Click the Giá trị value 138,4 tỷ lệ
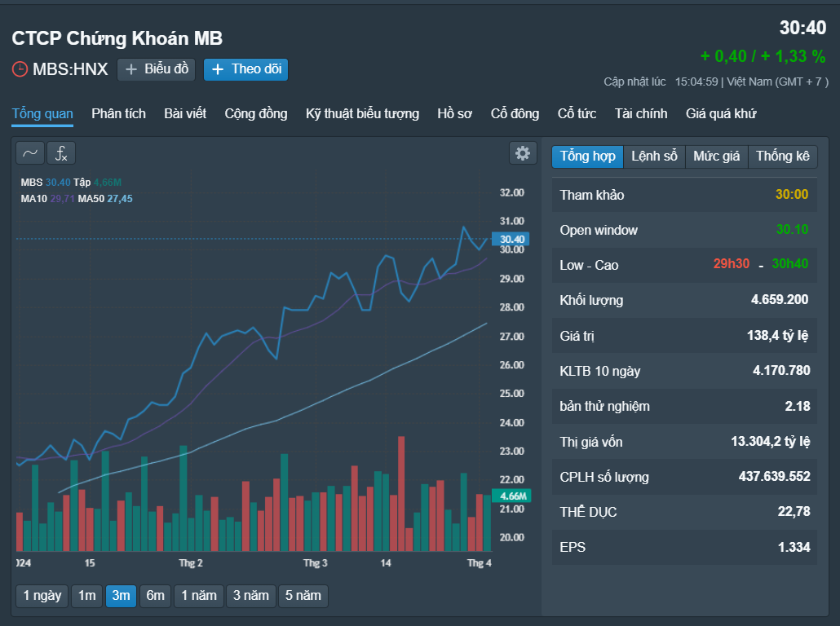840x626 pixels. [778, 336]
